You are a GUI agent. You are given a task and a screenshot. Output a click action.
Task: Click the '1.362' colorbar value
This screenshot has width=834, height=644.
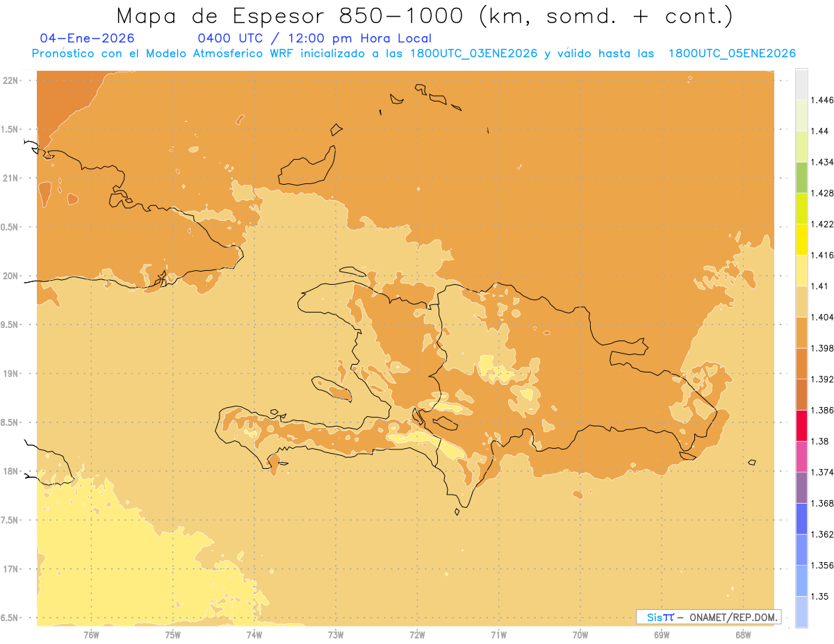821,534
